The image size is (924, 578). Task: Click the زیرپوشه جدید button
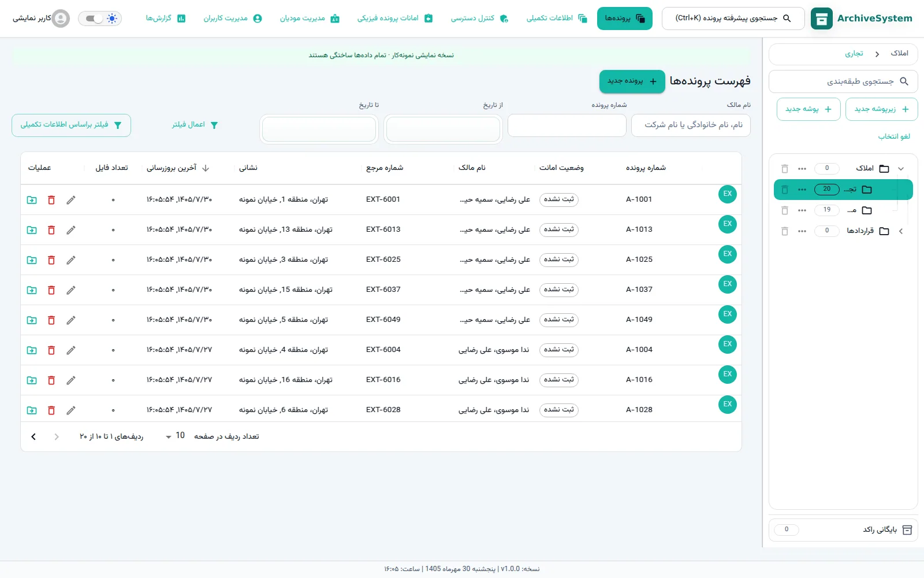(881, 109)
